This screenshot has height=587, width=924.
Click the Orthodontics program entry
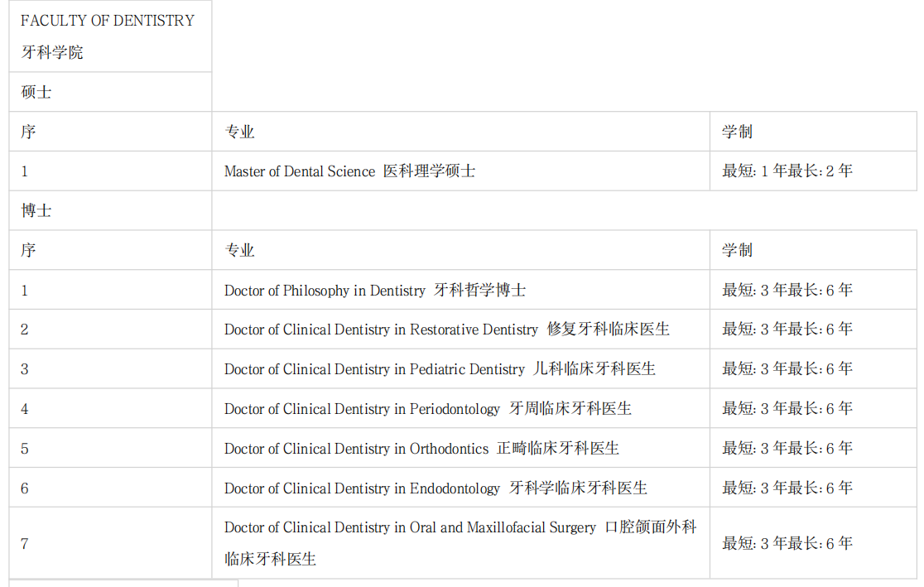(421, 449)
